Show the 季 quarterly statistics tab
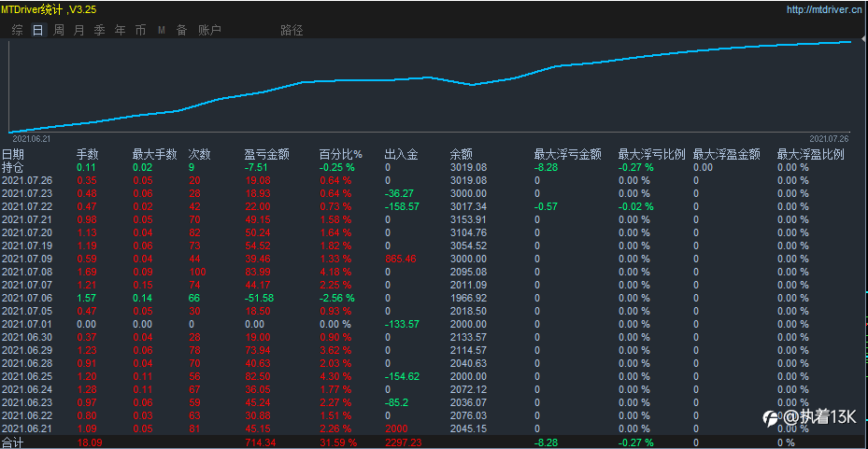Viewport: 868px width, 449px height. click(x=99, y=30)
